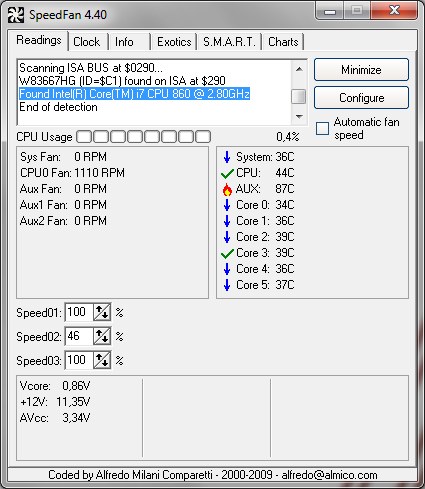Close the SpeedFan window
The height and width of the screenshot is (489, 425).
pos(394,11)
